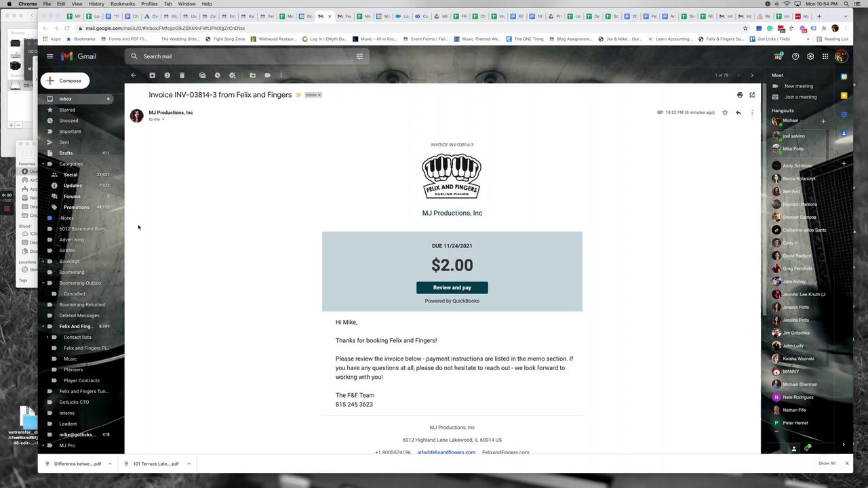The image size is (868, 488).
Task: Print the invoice email
Action: click(740, 95)
